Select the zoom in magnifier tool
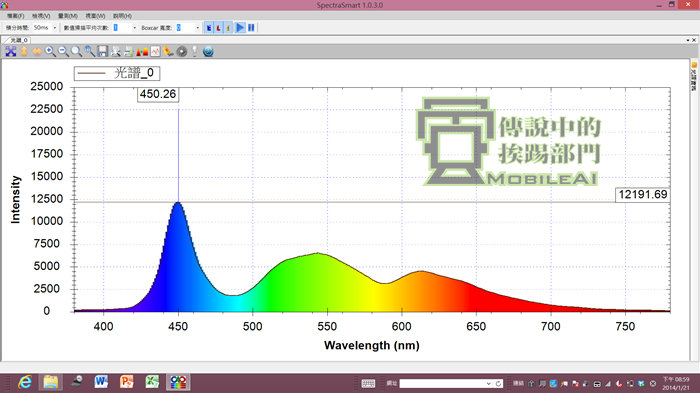 point(50,51)
